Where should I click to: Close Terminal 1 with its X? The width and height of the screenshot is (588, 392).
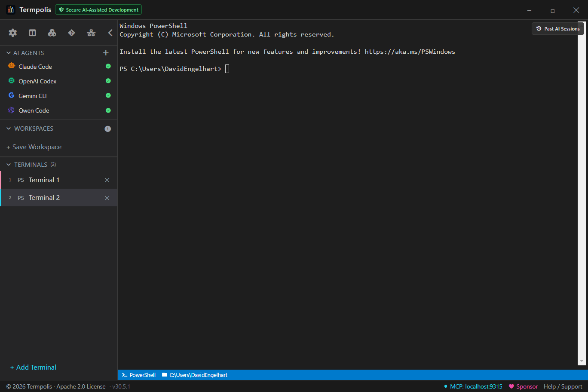tap(107, 180)
